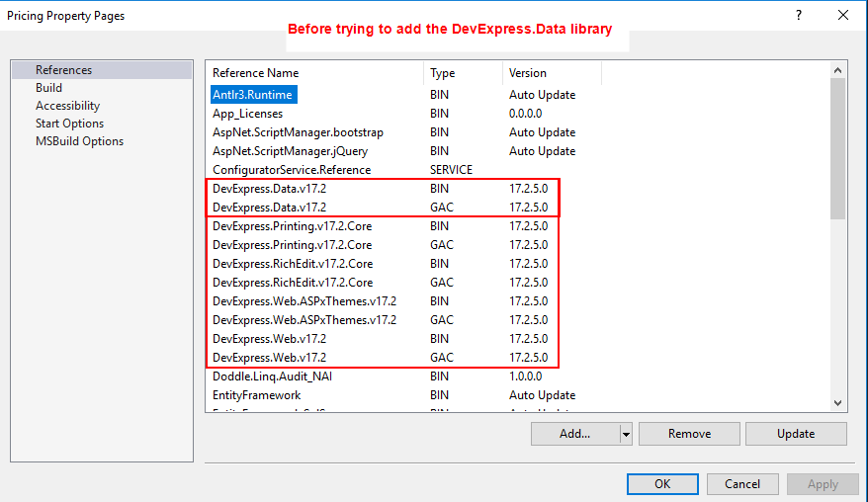Click Auto Update version of EntityFramework

[x=542, y=395]
